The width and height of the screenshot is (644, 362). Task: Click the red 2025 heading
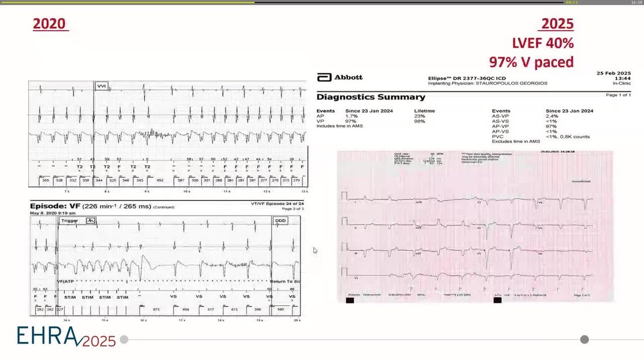coord(557,24)
